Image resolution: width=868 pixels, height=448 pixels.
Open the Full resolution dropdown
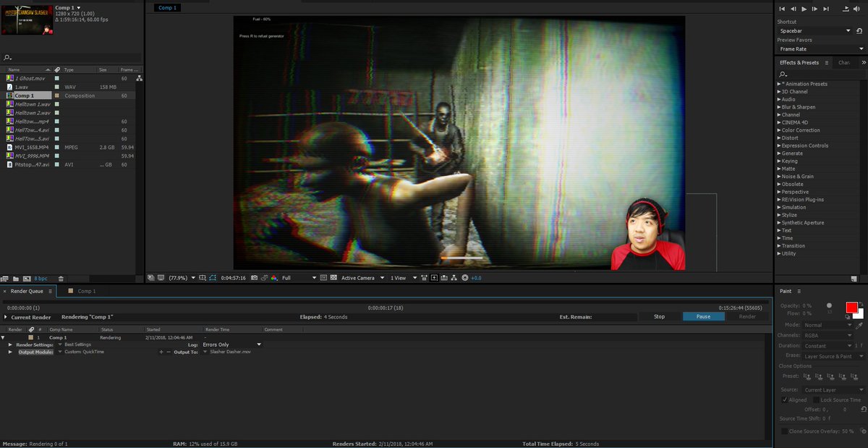coord(299,278)
